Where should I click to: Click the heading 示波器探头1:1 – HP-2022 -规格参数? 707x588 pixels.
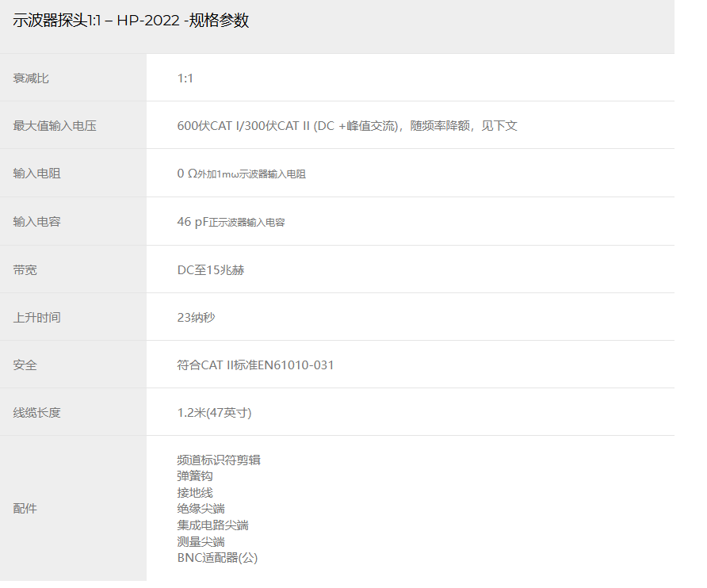coord(131,21)
